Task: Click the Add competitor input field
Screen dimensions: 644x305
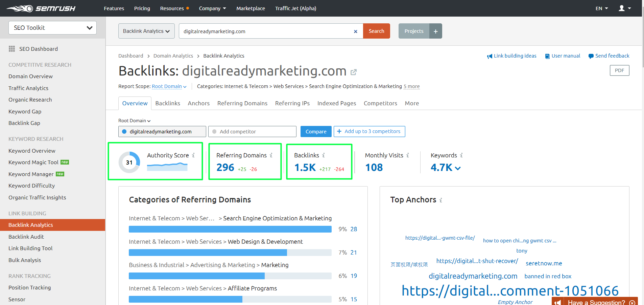Action: tap(252, 132)
